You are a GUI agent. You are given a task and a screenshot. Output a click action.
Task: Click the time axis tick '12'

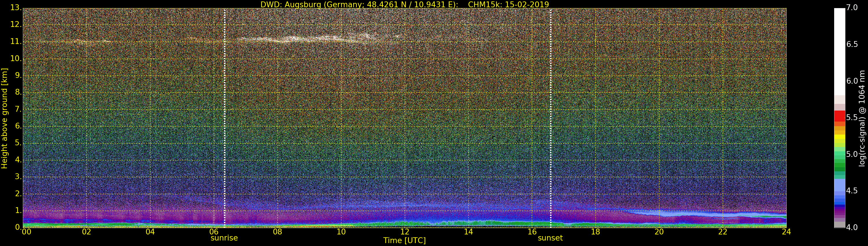click(x=405, y=232)
